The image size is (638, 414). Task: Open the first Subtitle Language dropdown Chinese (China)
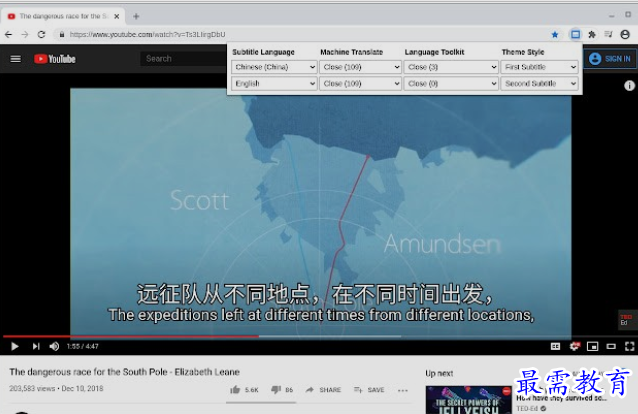274,67
